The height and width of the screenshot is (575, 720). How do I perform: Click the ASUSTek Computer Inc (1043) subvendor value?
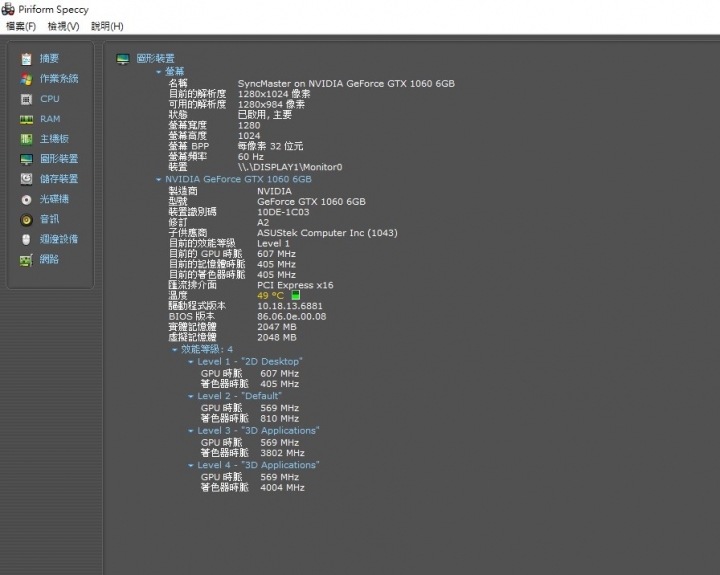(327, 233)
